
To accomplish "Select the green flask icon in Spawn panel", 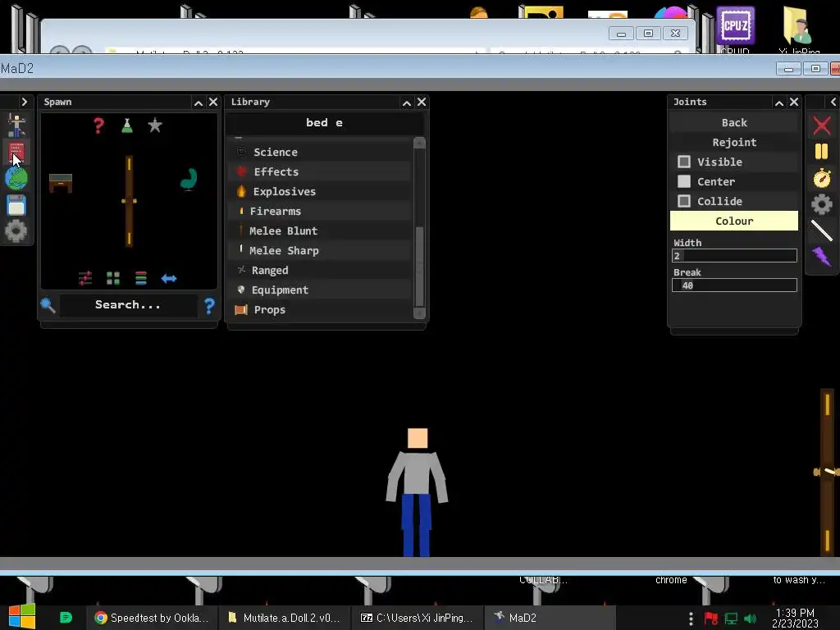I will [127, 126].
